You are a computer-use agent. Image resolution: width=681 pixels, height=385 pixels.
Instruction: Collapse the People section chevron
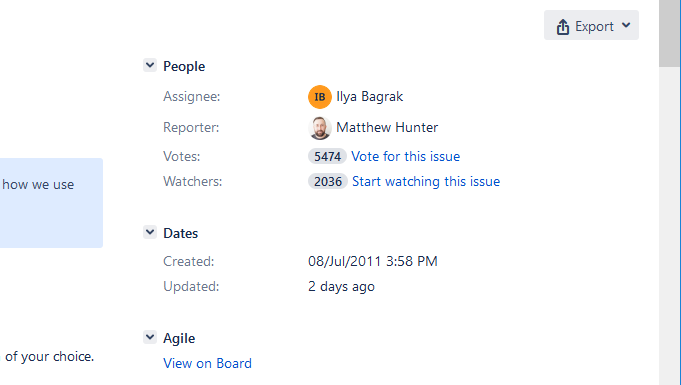(150, 66)
